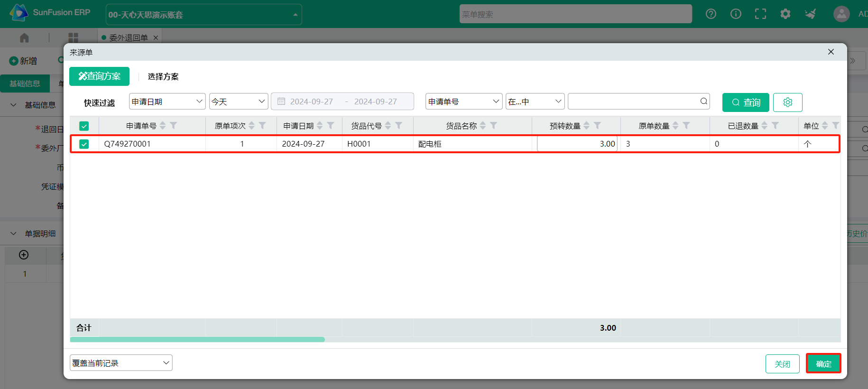Viewport: 868px width, 389px height.
Task: Close the 委外退回单 tab
Action: tap(156, 37)
